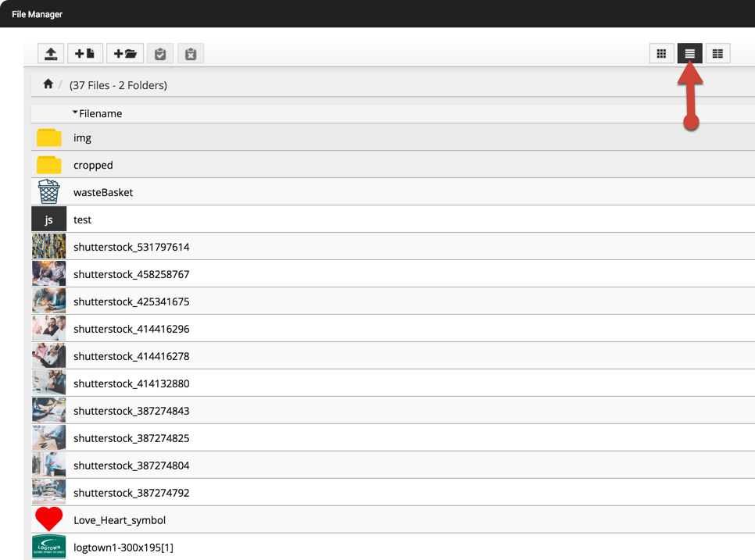Image resolution: width=755 pixels, height=560 pixels.
Task: Switch to columns list view
Action: (x=718, y=53)
